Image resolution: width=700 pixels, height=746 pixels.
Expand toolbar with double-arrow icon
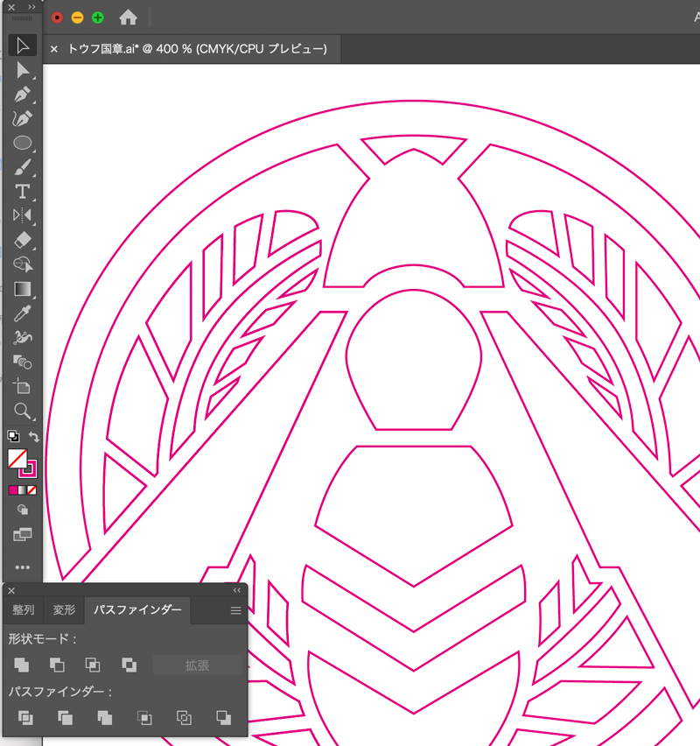31,7
